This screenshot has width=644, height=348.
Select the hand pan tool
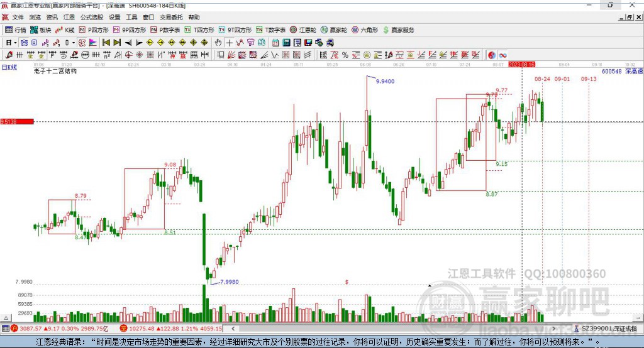[218, 43]
